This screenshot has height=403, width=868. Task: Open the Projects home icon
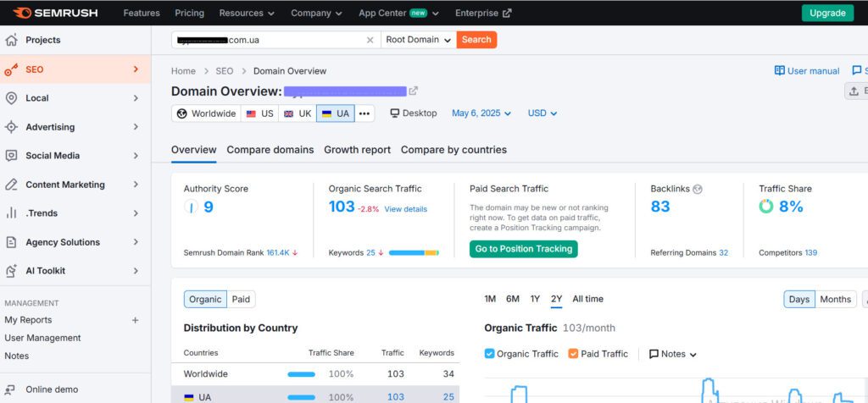(x=11, y=40)
